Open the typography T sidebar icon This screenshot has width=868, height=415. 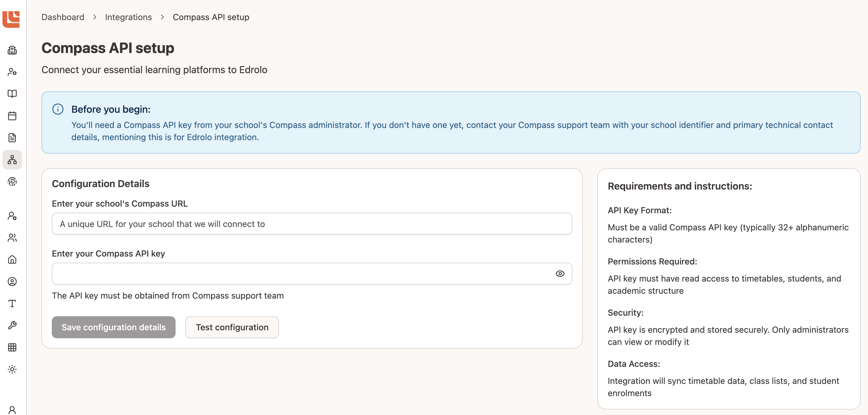12,303
